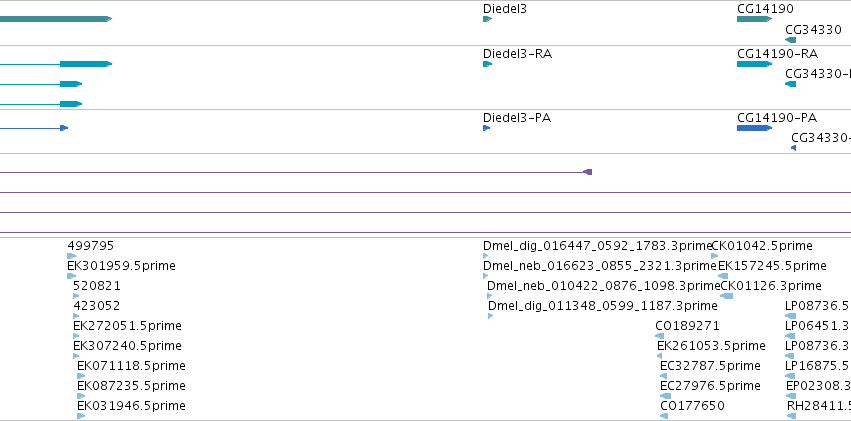The width and height of the screenshot is (851, 421).
Task: Click Dmel_neb_016623_0855_2321.3prime label
Action: [x=600, y=266]
